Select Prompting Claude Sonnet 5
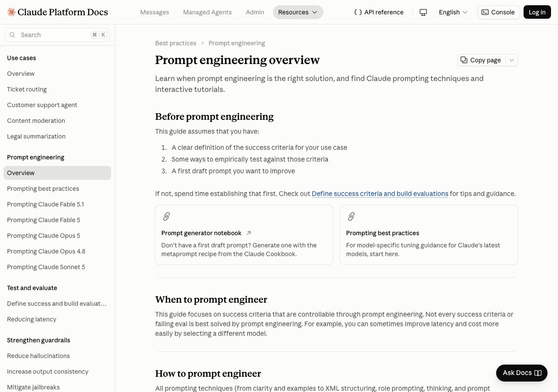This screenshot has width=558, height=392. tap(57, 267)
